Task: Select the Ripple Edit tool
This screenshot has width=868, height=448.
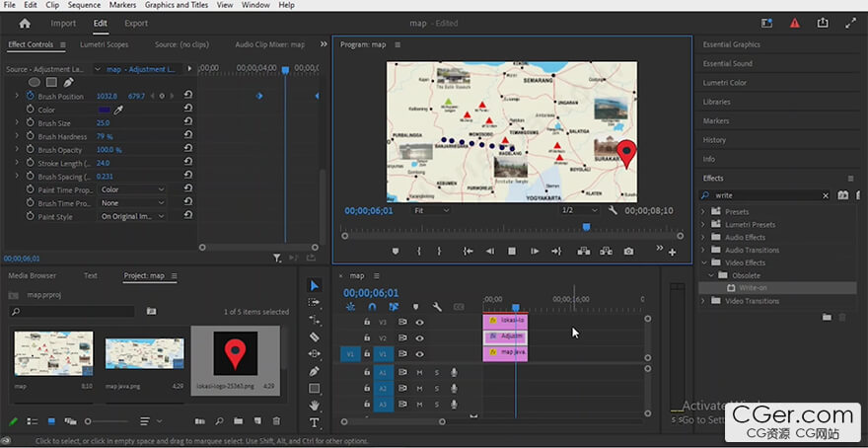Action: point(314,320)
